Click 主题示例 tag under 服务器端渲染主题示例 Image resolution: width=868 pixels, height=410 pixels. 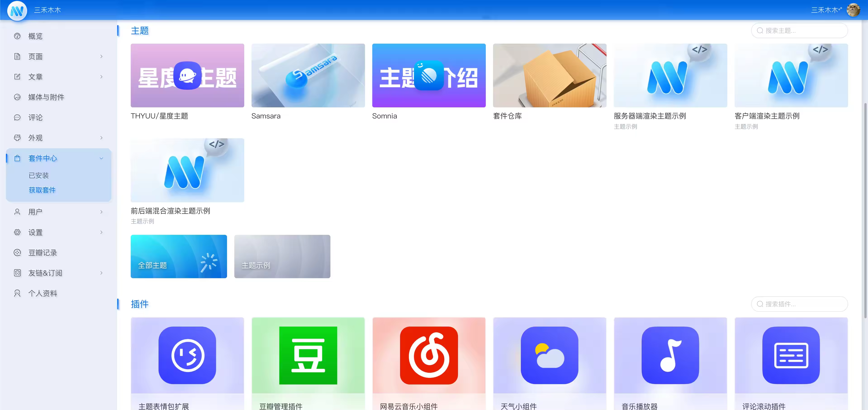click(x=625, y=127)
